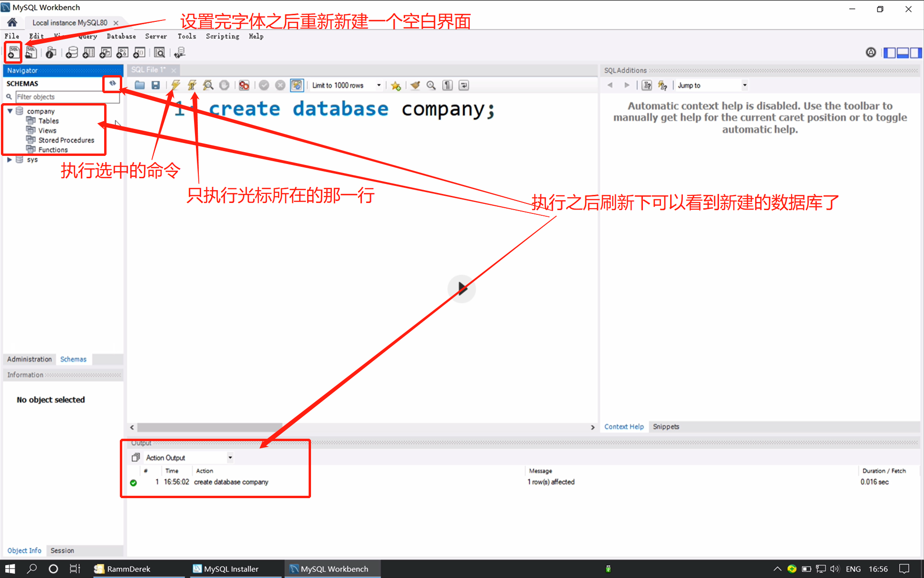This screenshot has width=924, height=578.
Task: Toggle display of invisible characters
Action: pos(447,85)
